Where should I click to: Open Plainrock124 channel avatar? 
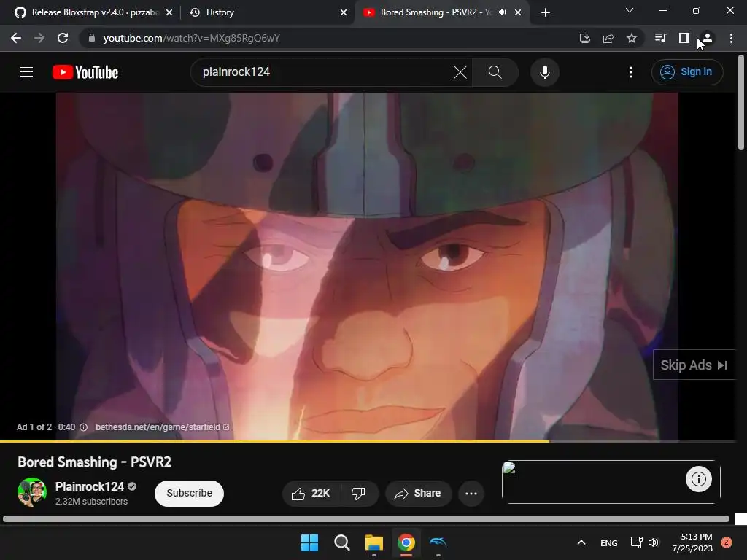click(32, 492)
